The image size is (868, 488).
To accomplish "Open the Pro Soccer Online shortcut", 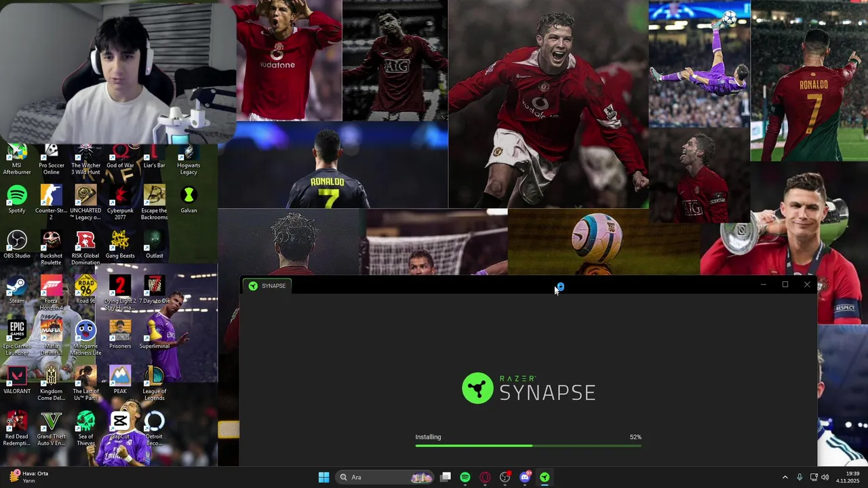I will (x=51, y=160).
